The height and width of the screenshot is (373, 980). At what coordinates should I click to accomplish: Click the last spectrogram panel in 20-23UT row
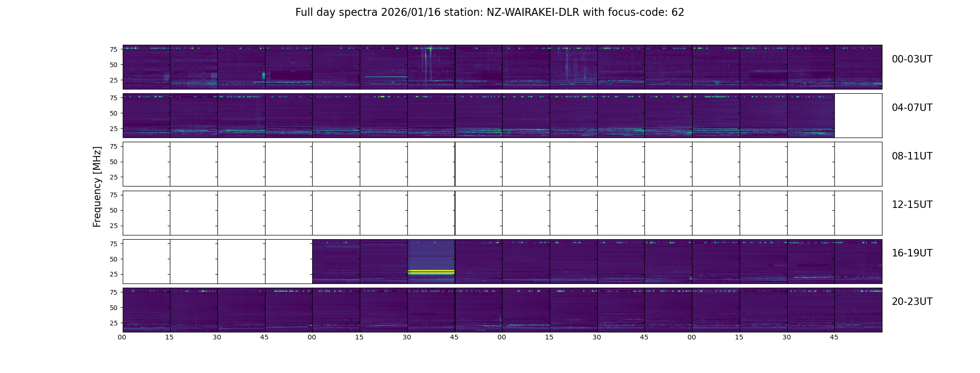[858, 310]
